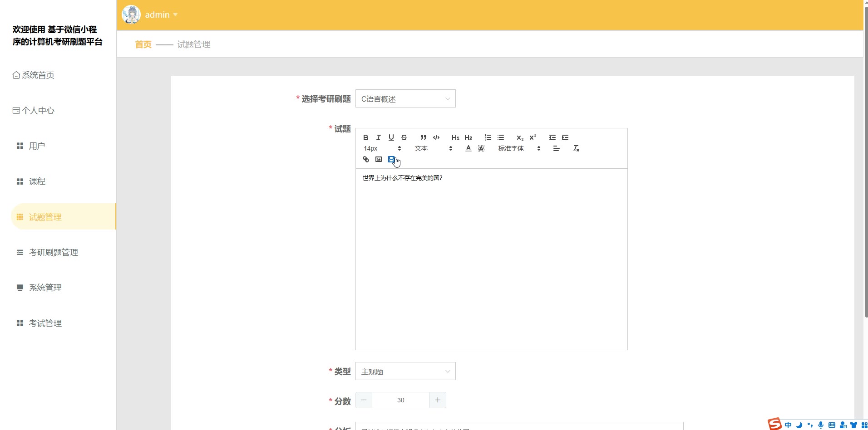
Task: Open 考研刷题管理 in the sidebar
Action: tap(54, 253)
